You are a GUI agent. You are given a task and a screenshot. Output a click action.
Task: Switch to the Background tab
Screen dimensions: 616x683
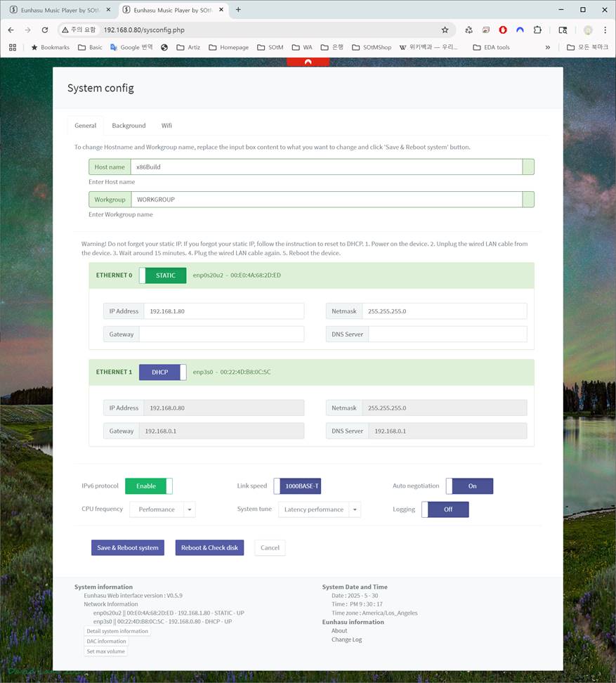click(129, 126)
